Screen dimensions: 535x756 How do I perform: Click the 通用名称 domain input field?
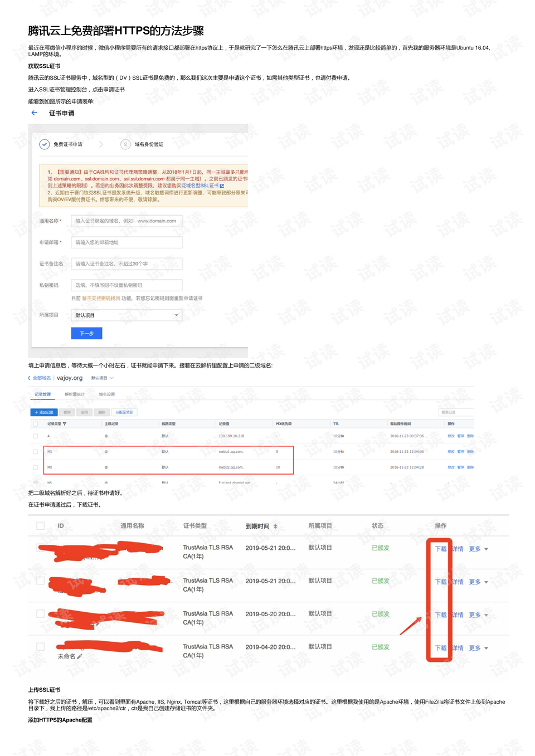127,221
